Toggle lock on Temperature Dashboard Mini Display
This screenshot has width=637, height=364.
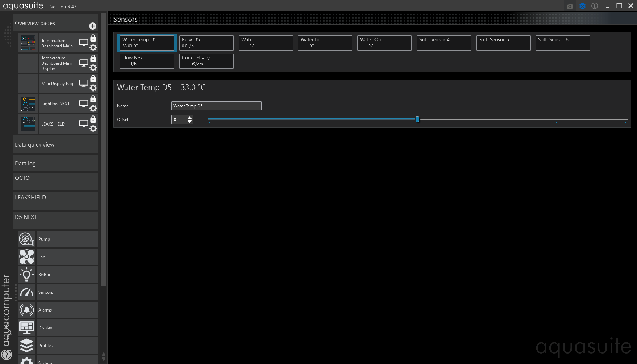(x=93, y=59)
